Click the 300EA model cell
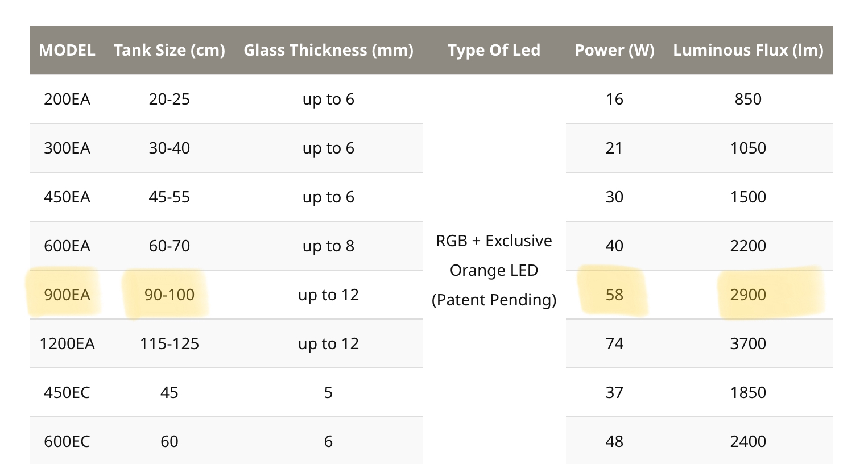The image size is (868, 464). pyautogui.click(x=67, y=148)
